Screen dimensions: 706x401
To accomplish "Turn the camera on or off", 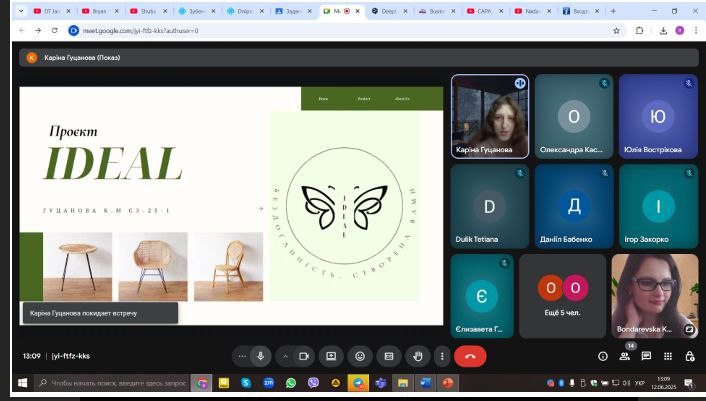I will [x=304, y=356].
